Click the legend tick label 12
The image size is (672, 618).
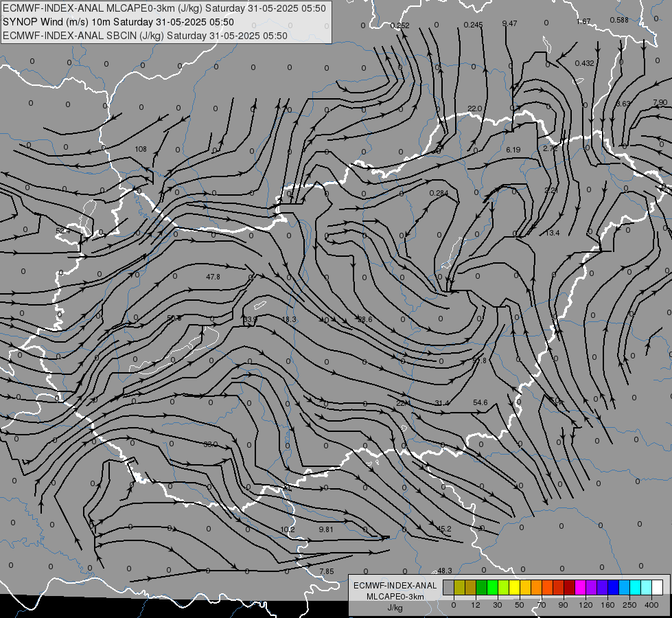click(x=476, y=605)
